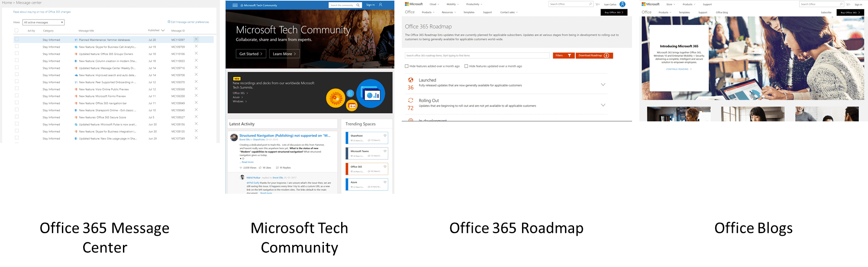Click OneDrive icon beside Improved search and auto detect
This screenshot has height=267, width=868.
pyautogui.click(x=76, y=75)
